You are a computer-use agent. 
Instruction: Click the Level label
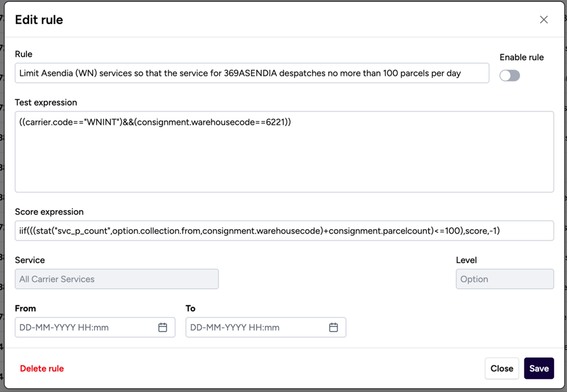(466, 260)
